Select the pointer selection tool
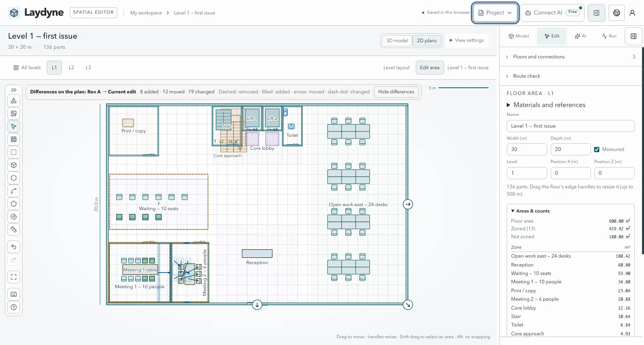This screenshot has width=644, height=345. [14, 126]
